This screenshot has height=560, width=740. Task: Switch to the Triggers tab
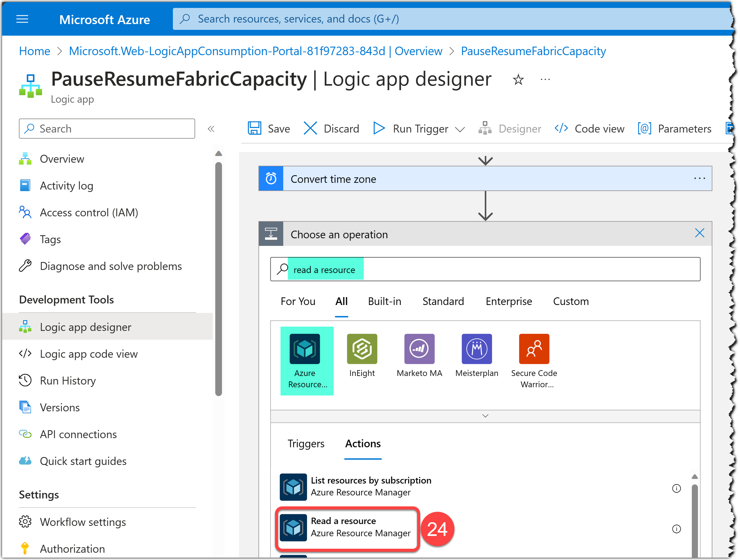306,444
